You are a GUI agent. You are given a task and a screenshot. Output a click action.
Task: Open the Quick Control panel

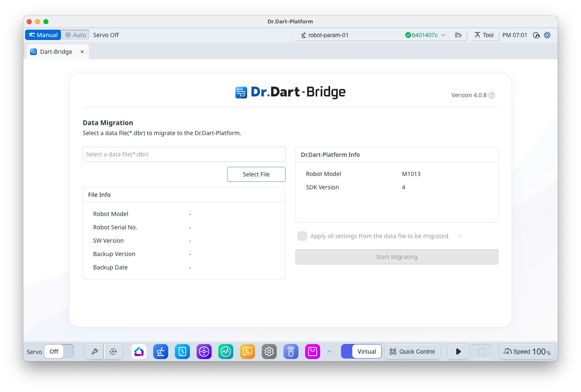click(412, 352)
